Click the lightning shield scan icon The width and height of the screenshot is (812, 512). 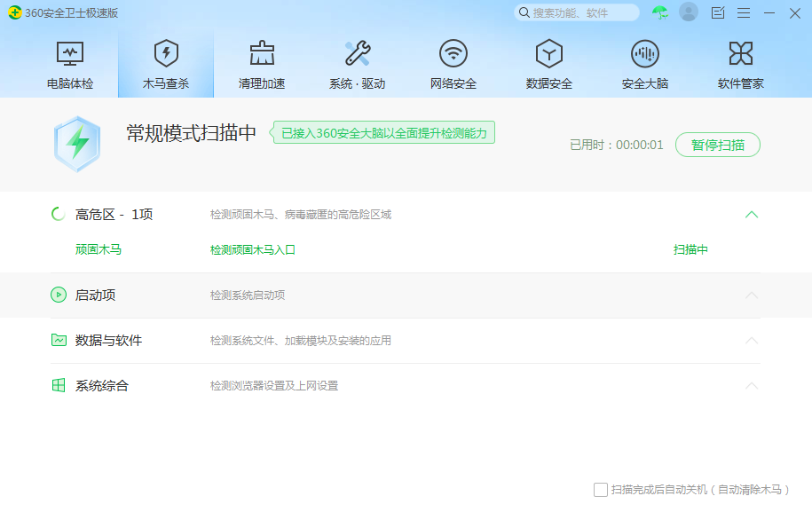pyautogui.click(x=77, y=144)
